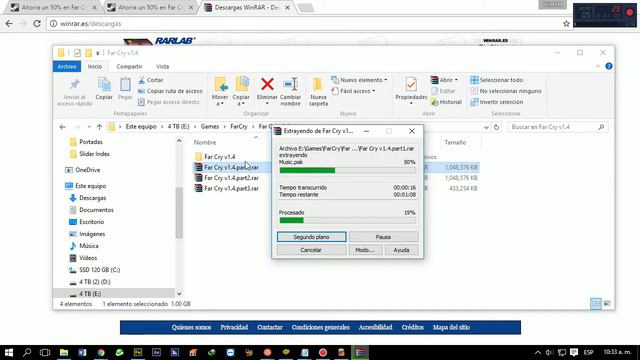The height and width of the screenshot is (360, 640).
Task: Expand the address bar history dropdown
Action: click(x=486, y=127)
